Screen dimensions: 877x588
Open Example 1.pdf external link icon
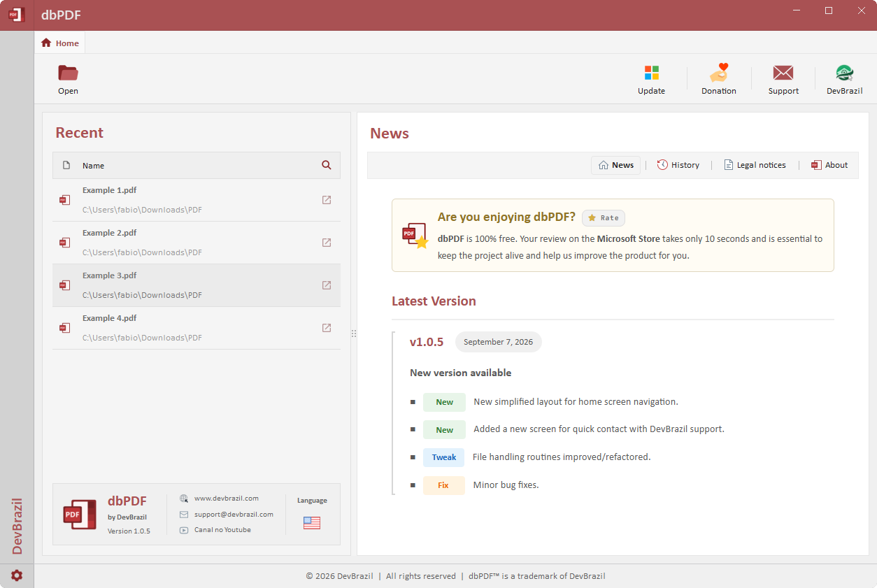327,200
